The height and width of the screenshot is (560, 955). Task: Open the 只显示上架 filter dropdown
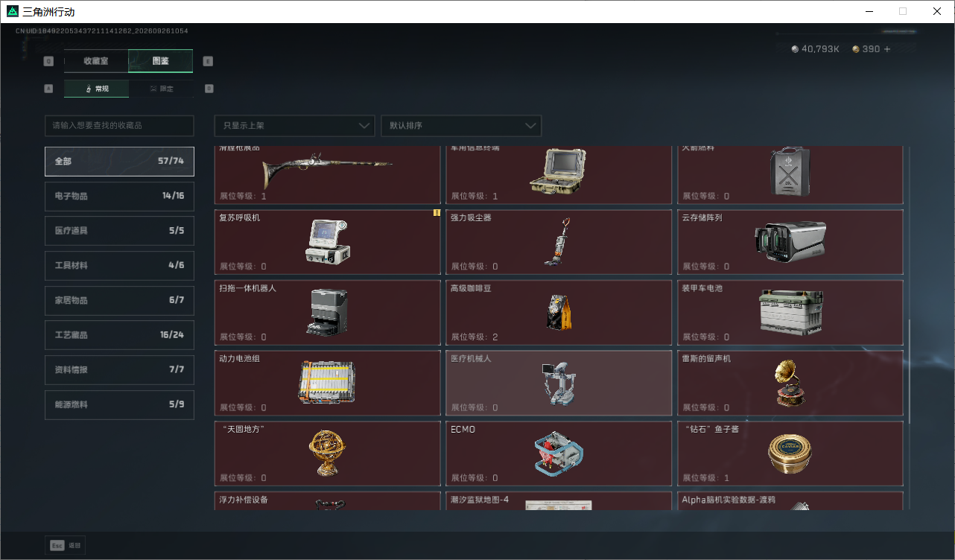pos(294,126)
